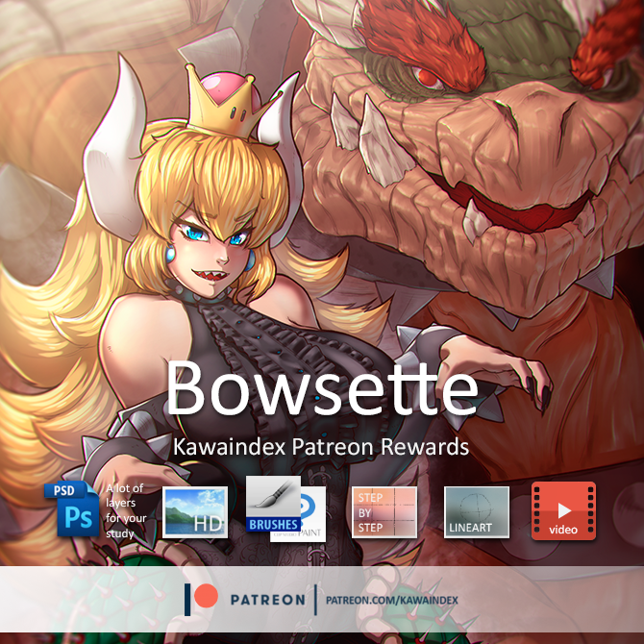644x644 pixels.
Task: Click the Brushes icon
Action: click(x=273, y=504)
